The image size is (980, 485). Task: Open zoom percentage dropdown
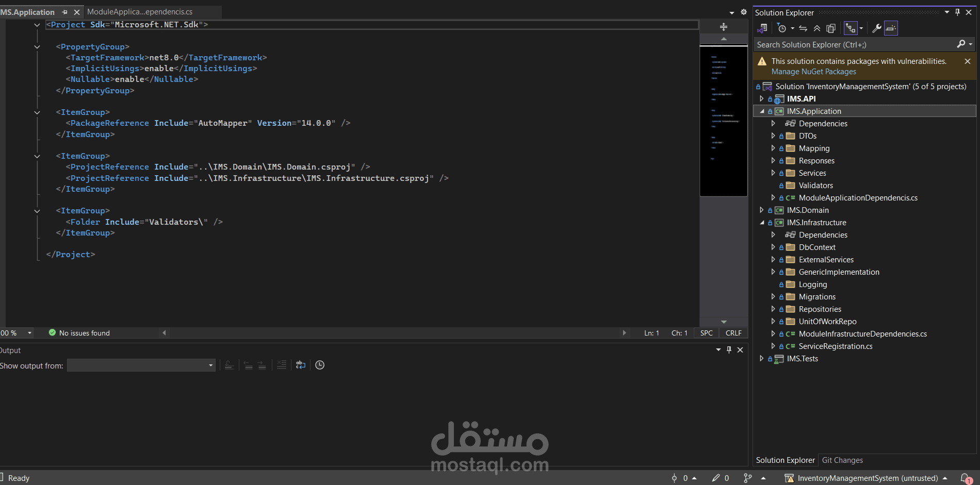pyautogui.click(x=29, y=333)
